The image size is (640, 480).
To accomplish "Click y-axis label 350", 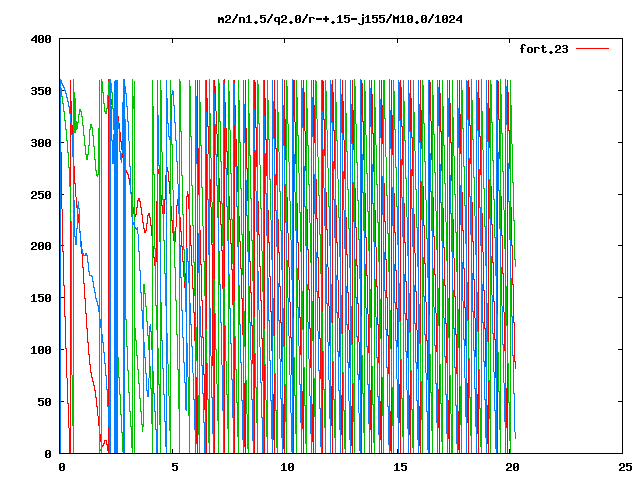I will (41, 91).
